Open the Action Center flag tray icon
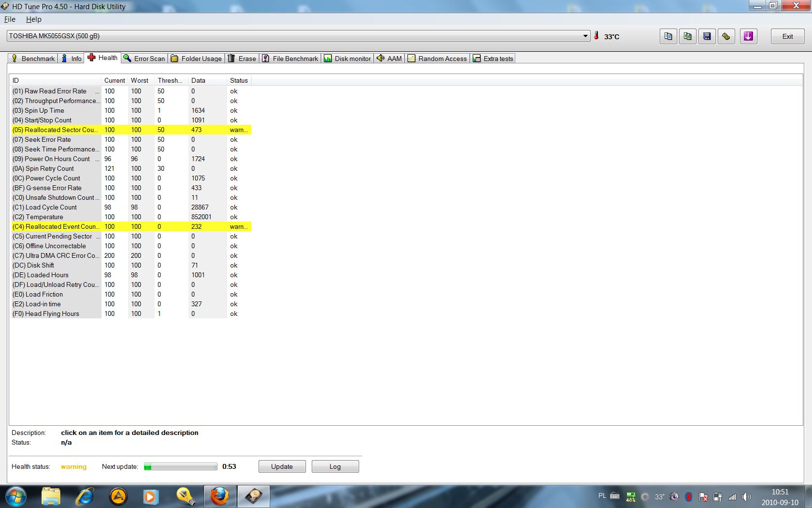This screenshot has height=508, width=812. click(703, 496)
